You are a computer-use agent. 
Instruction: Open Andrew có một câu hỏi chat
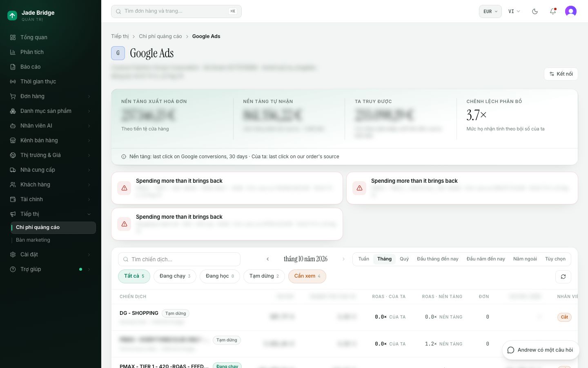pos(540,350)
